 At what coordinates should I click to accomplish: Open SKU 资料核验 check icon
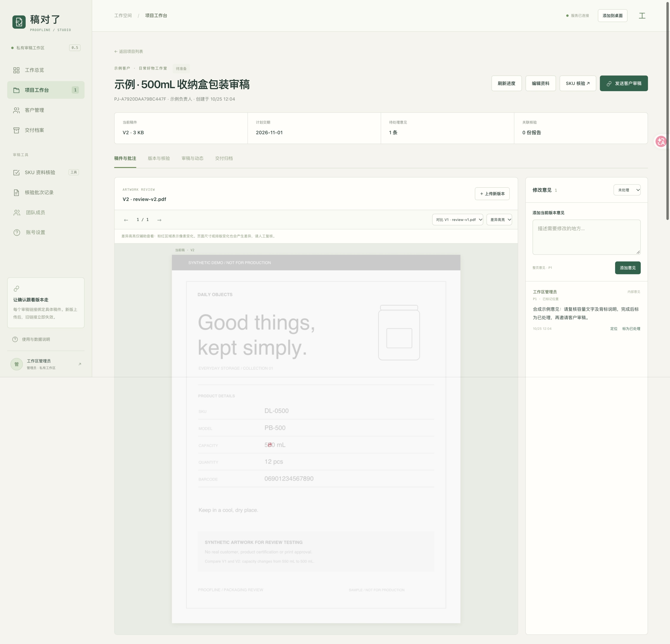coord(16,173)
